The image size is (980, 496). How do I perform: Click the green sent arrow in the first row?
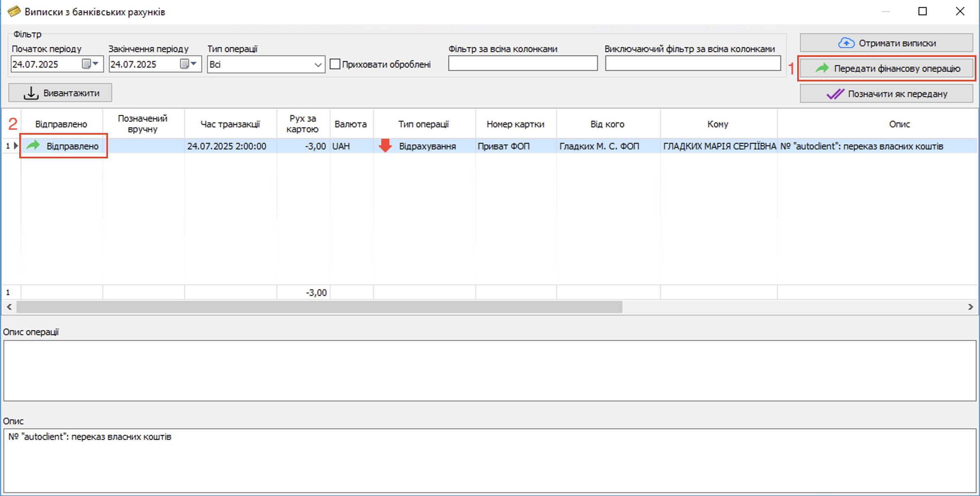[x=33, y=145]
